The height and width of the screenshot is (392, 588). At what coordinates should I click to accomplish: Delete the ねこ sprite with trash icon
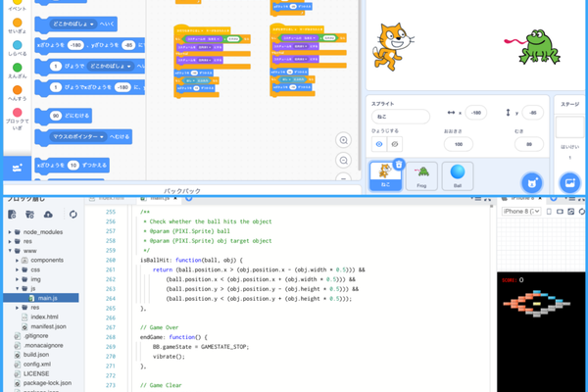point(399,165)
